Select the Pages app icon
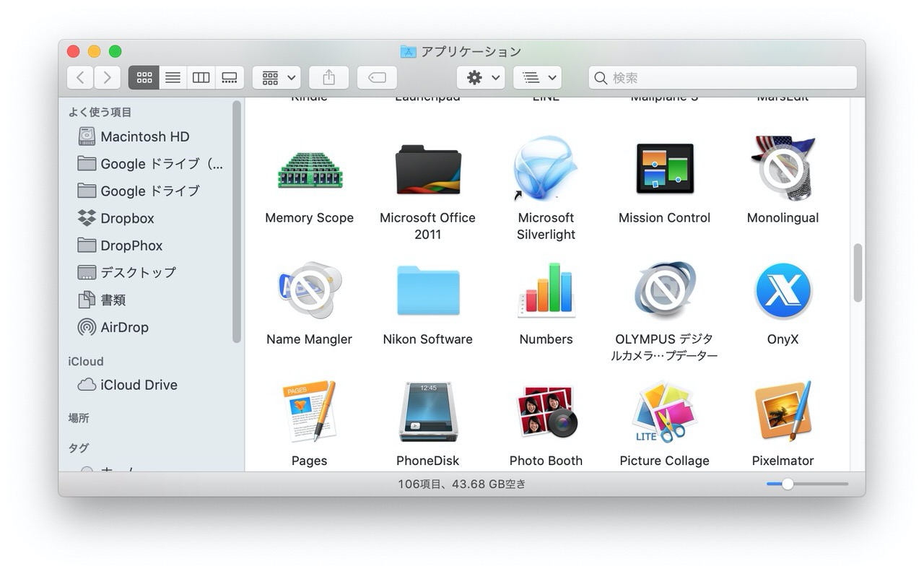This screenshot has width=924, height=574. (x=310, y=412)
